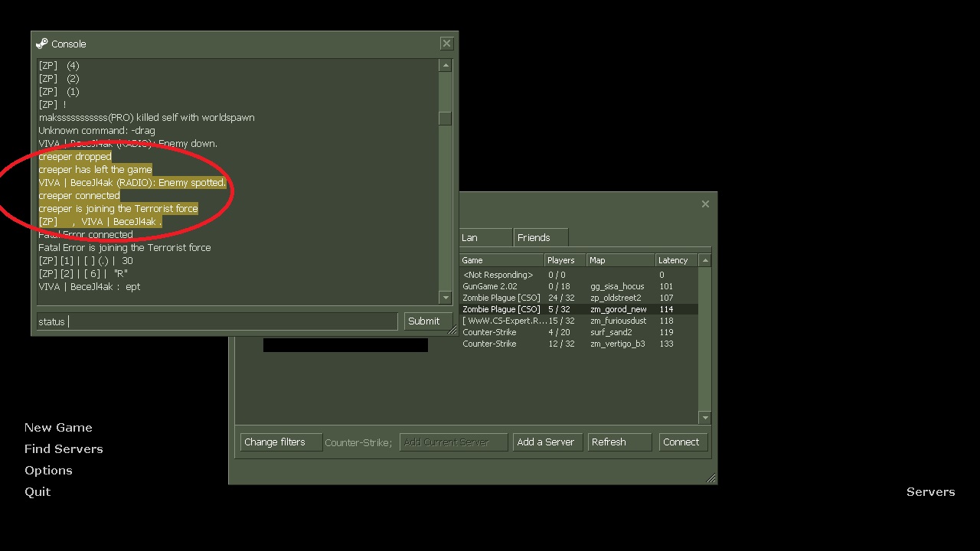Click the server browser resize grip
Screen dimensions: 980x551
(710, 478)
